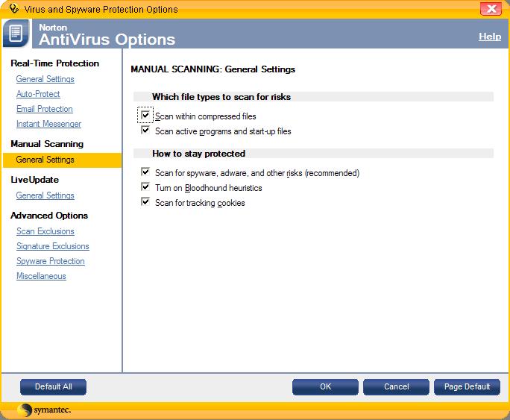Screen dimensions: 510x420
Task: Reset this page with Page Default
Action: click(x=467, y=387)
